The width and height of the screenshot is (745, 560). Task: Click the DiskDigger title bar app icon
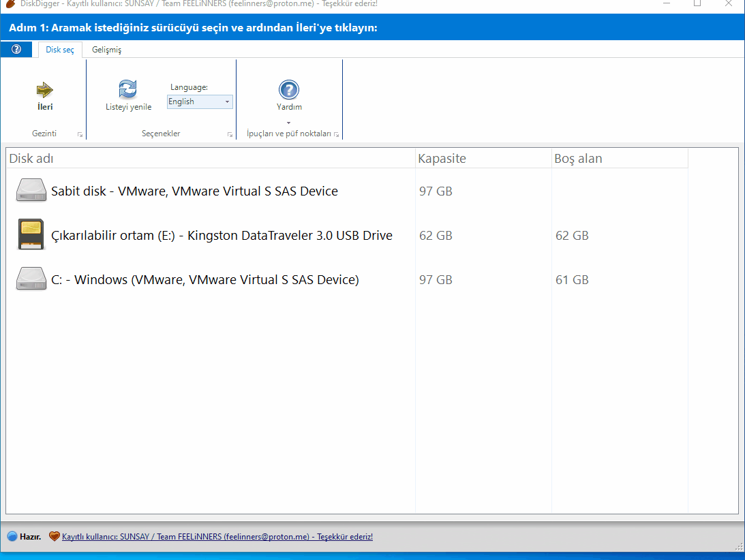[10, 4]
